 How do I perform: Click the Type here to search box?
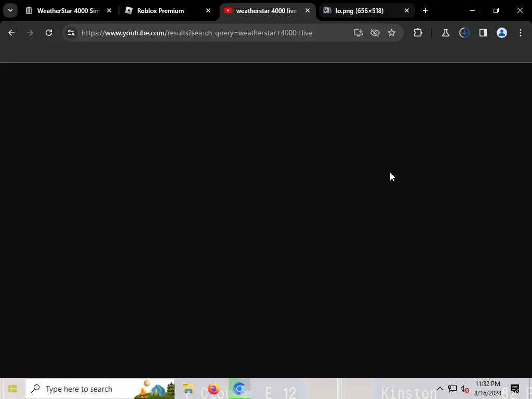100,389
